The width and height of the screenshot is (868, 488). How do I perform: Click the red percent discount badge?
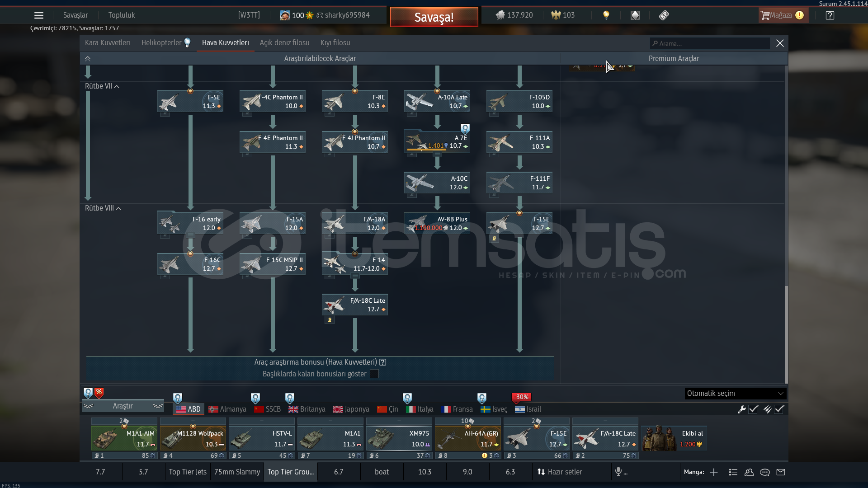(x=99, y=393)
